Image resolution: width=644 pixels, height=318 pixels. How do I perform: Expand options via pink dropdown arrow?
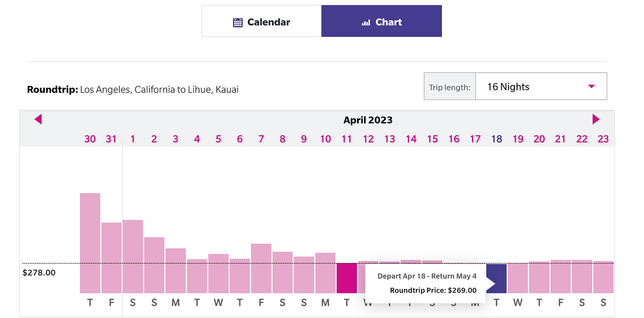coord(591,87)
